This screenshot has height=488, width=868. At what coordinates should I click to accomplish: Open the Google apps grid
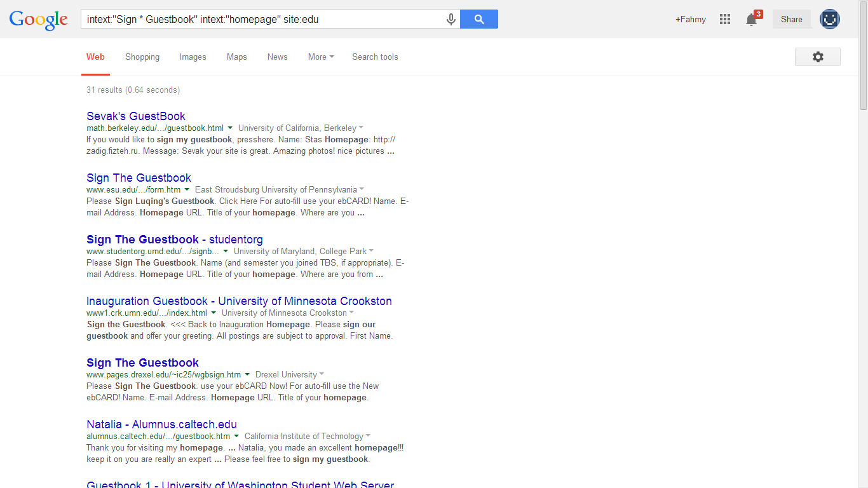click(725, 19)
